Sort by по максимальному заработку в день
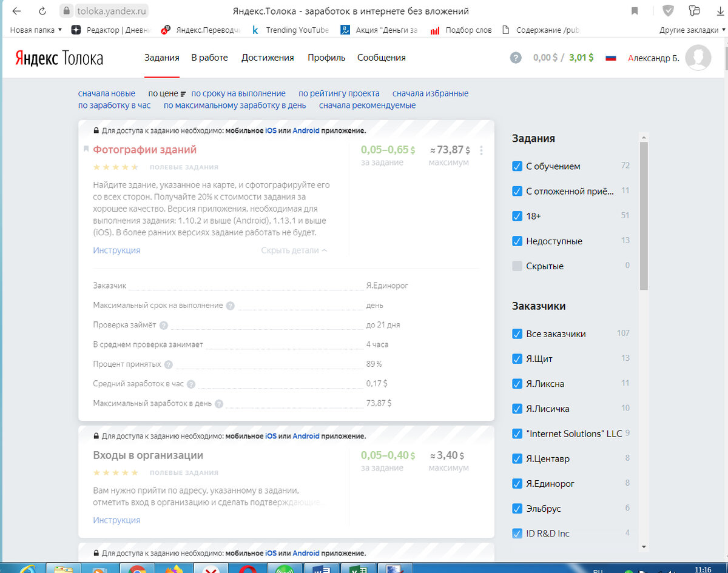 pyautogui.click(x=235, y=106)
